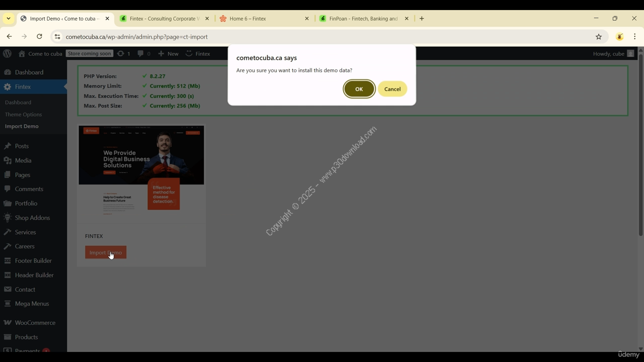Open Services in the sidebar
Screen dimensions: 644x362
click(x=33, y=232)
